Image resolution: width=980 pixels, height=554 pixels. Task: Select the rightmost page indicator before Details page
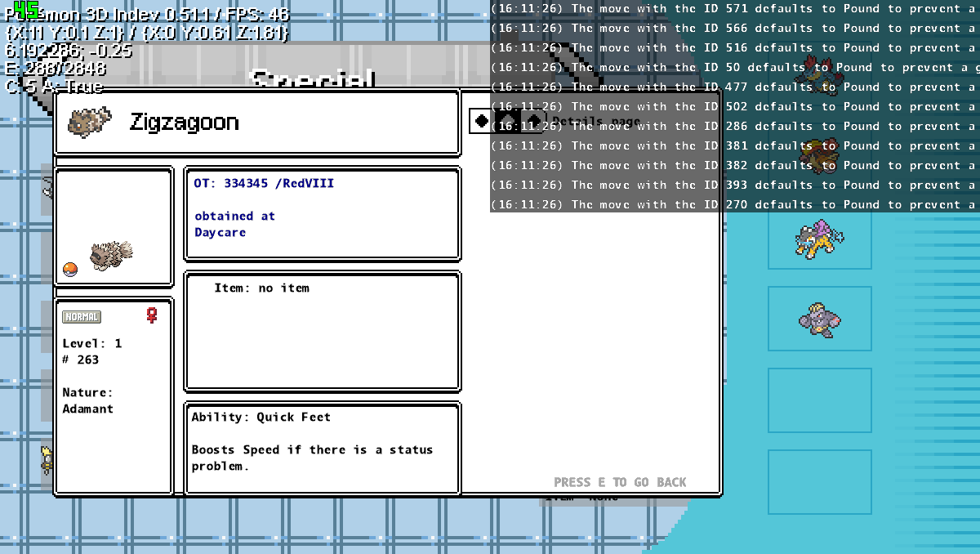(x=533, y=121)
